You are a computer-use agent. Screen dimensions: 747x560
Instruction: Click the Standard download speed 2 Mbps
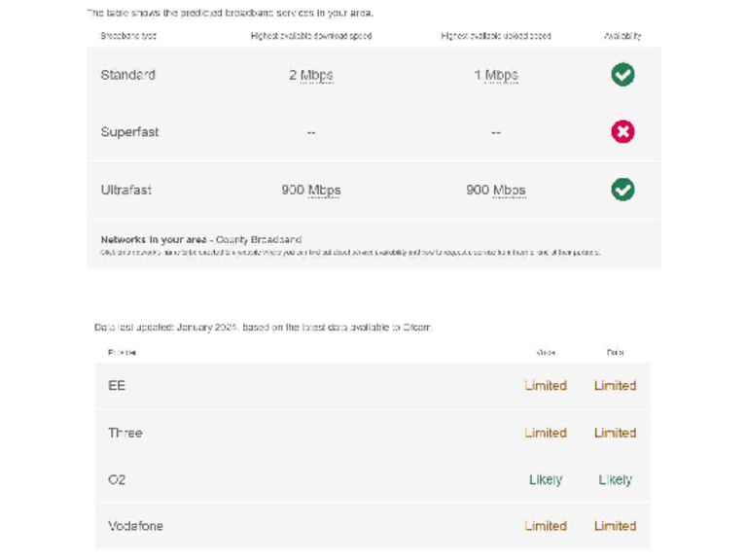[x=310, y=76]
